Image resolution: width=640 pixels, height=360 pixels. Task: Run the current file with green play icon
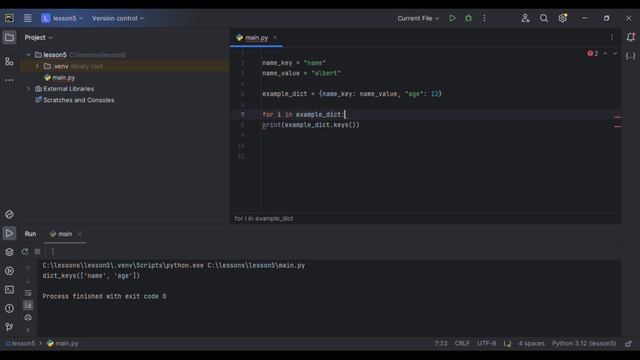pos(452,18)
